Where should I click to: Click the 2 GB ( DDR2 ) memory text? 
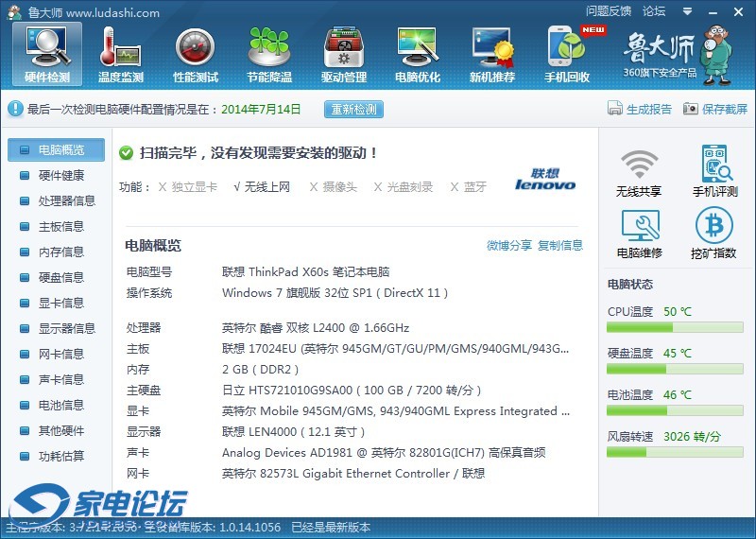pos(261,370)
